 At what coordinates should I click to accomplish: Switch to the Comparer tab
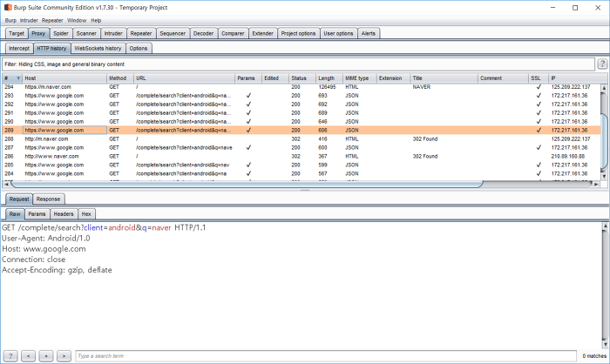point(233,33)
